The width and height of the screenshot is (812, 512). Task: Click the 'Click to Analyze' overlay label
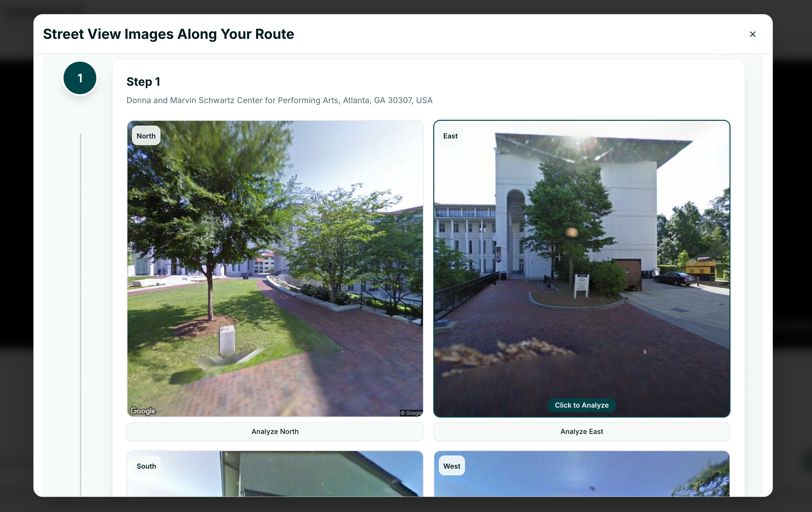[581, 405]
